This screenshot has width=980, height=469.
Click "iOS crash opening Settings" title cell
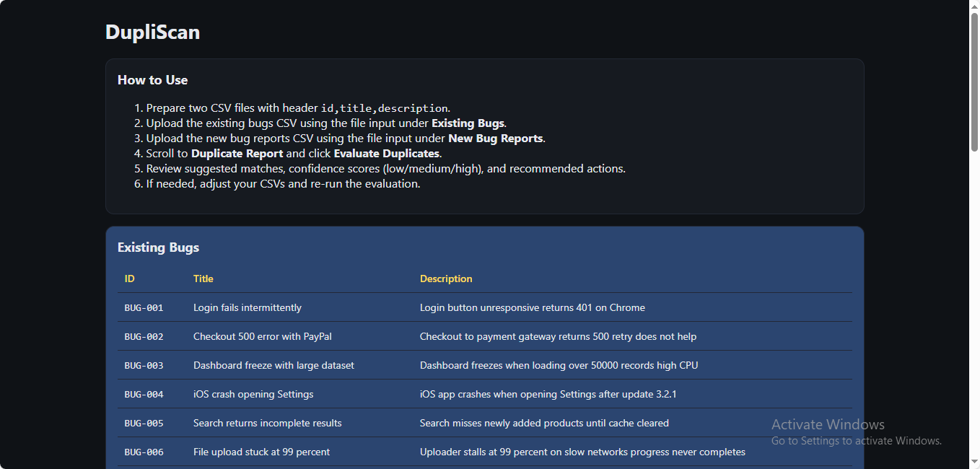(253, 394)
